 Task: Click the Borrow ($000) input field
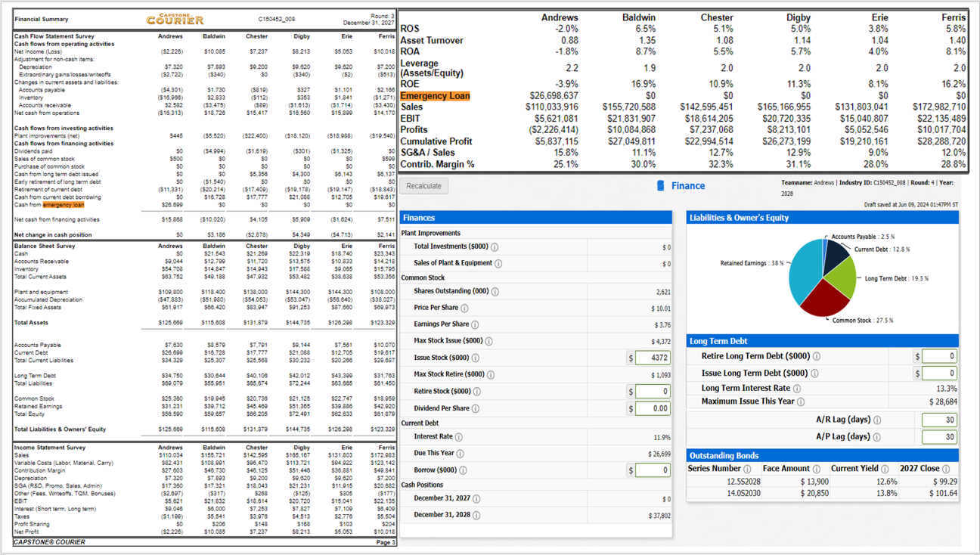(653, 470)
